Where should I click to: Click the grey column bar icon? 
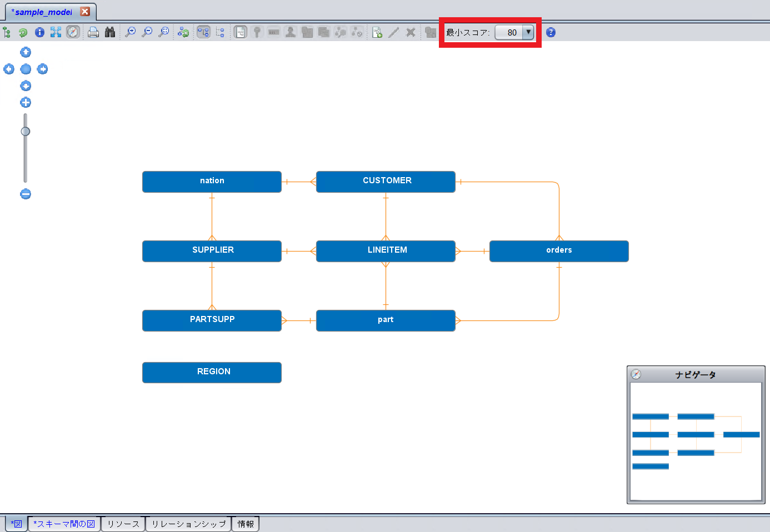coord(273,32)
